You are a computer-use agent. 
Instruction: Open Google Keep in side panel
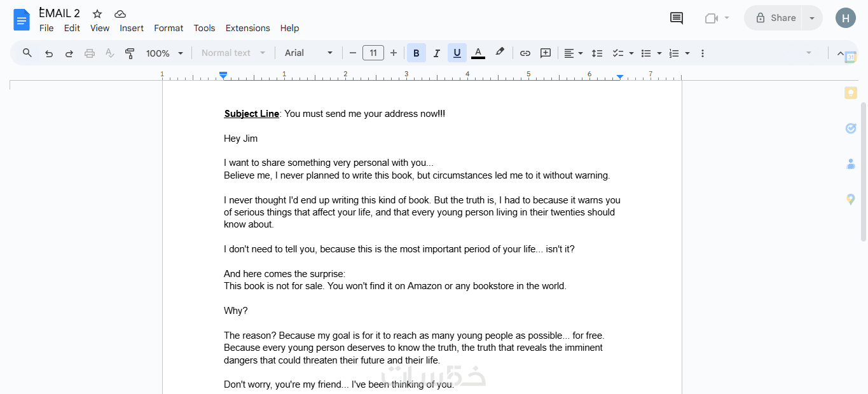tap(851, 93)
